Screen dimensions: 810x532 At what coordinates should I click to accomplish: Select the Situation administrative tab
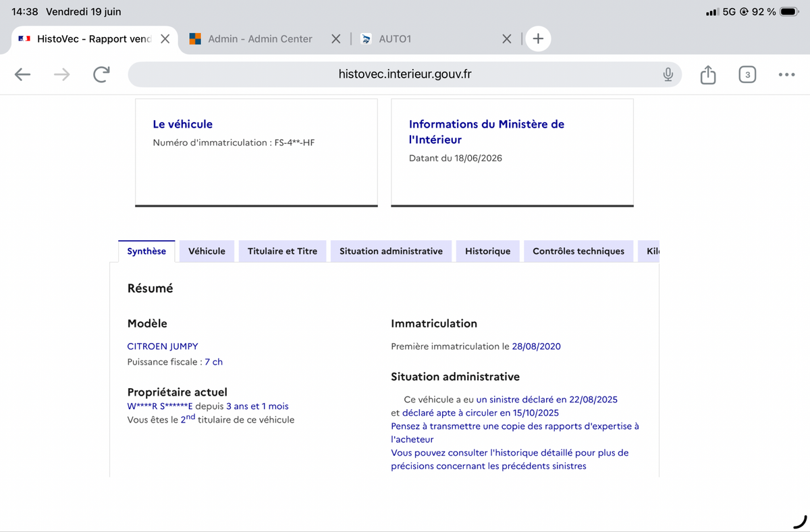391,251
